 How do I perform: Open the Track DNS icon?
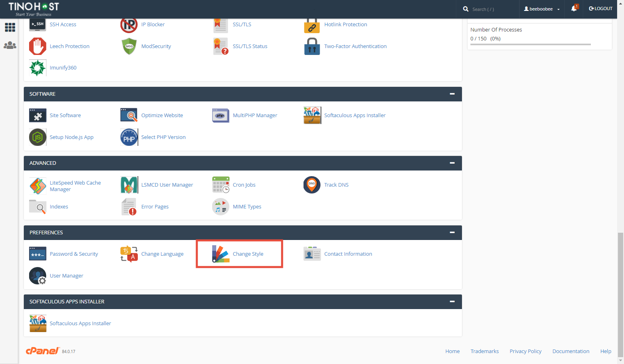312,185
